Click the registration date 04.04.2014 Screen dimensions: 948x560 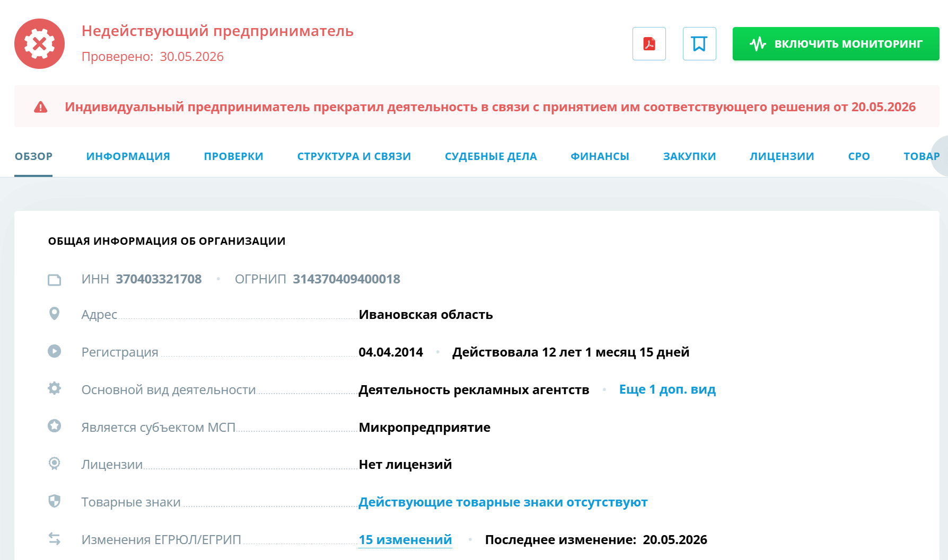click(x=391, y=352)
